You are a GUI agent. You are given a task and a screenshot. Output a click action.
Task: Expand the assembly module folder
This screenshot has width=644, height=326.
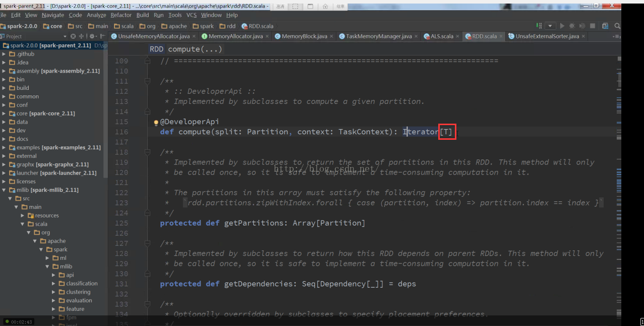4,71
